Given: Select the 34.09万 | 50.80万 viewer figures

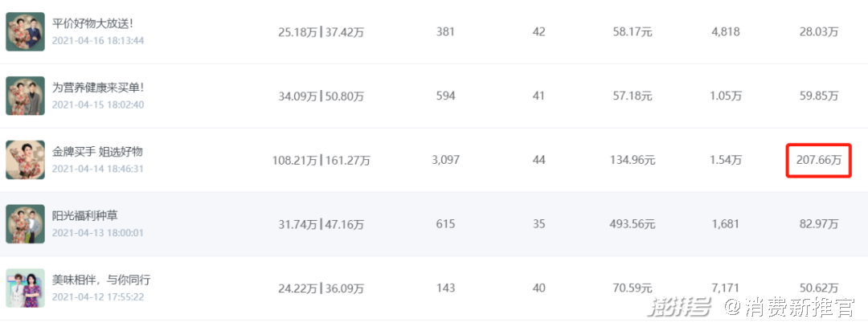Looking at the screenshot, I should pos(321,96).
